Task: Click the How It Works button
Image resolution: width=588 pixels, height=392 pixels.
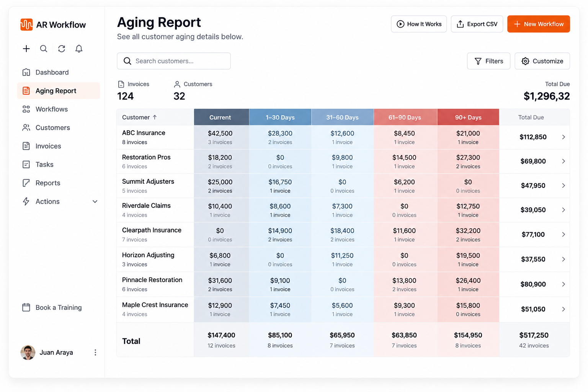Action: coord(419,24)
